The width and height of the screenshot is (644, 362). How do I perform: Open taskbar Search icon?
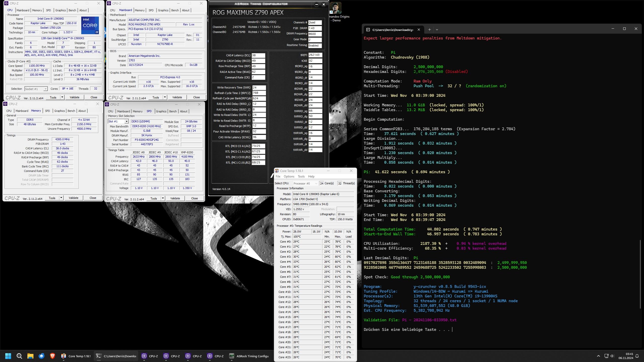[x=19, y=356]
